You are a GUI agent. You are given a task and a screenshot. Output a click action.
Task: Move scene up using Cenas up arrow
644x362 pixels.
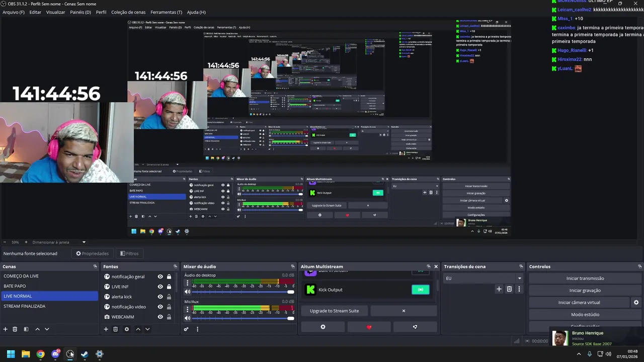[37, 329]
